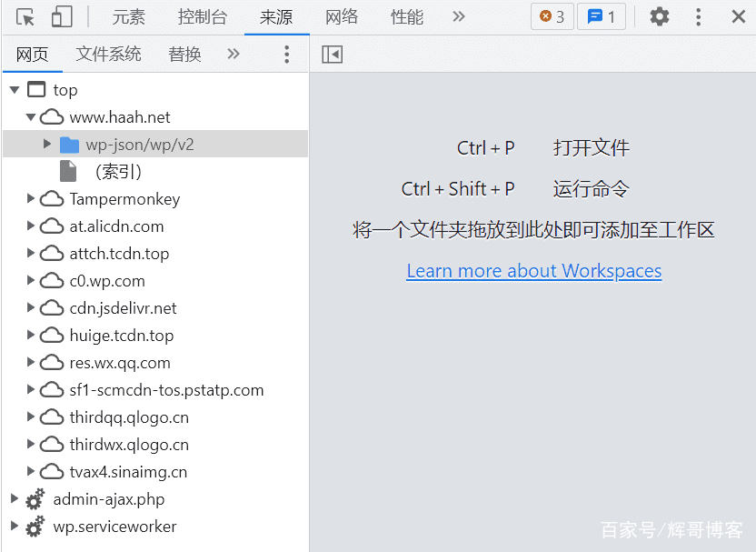Switch to the 控制台 tab
The image size is (756, 552).
click(x=203, y=16)
